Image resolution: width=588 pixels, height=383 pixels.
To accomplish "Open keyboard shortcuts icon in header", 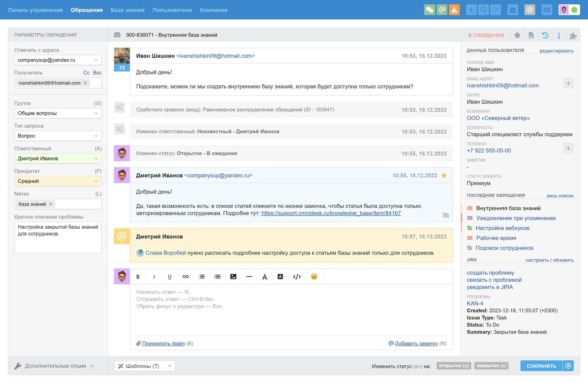I will tap(547, 10).
